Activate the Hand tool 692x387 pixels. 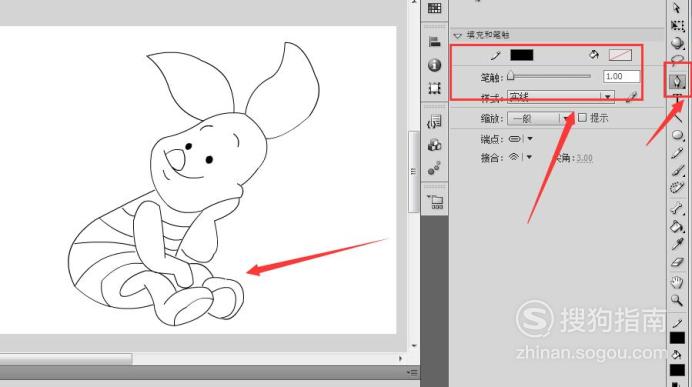[677, 282]
